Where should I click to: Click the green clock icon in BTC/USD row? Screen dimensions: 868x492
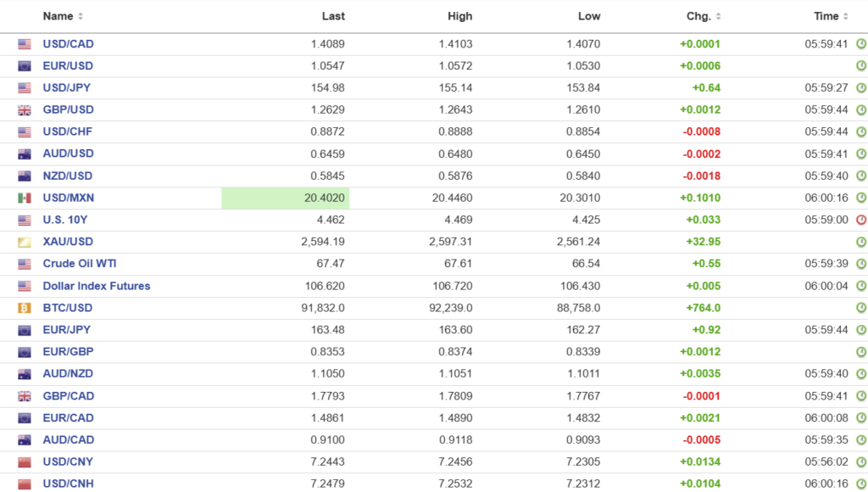[x=861, y=308]
